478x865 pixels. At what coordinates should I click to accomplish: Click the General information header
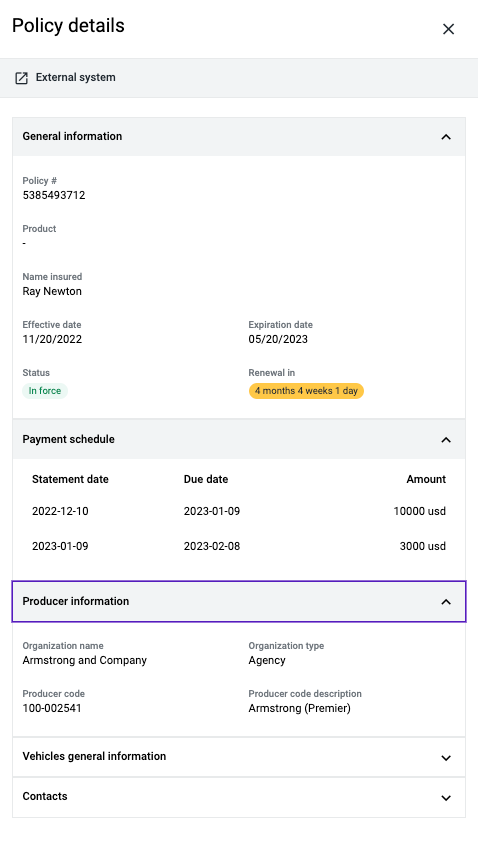(x=239, y=137)
